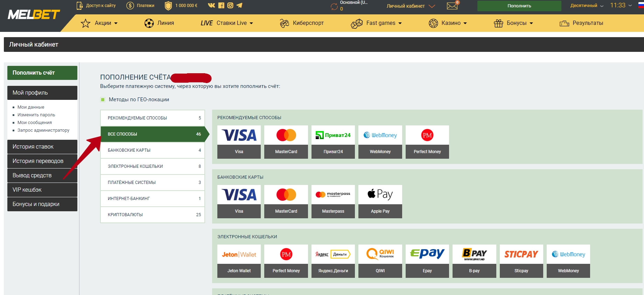The width and height of the screenshot is (644, 295).
Task: Open Доступ к сайту header link
Action: [96, 6]
